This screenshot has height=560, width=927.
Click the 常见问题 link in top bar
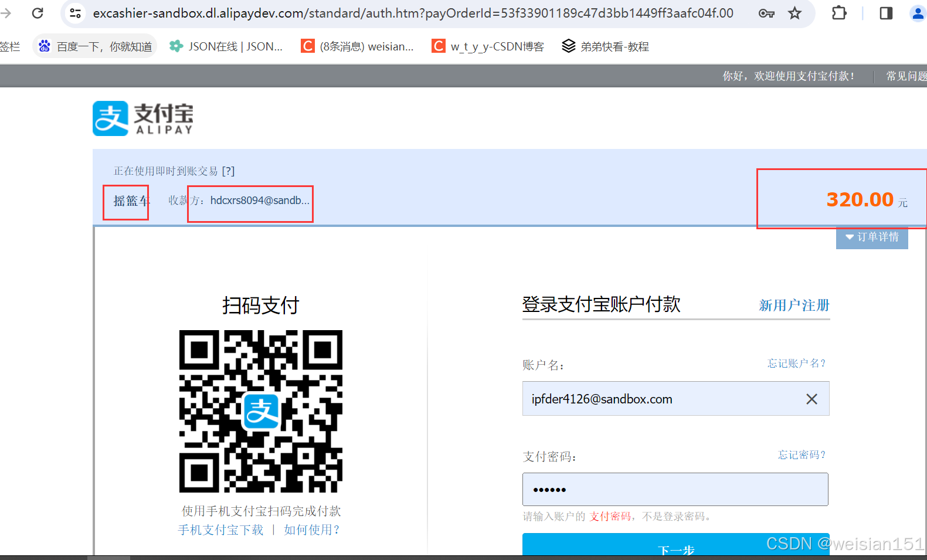tap(906, 76)
